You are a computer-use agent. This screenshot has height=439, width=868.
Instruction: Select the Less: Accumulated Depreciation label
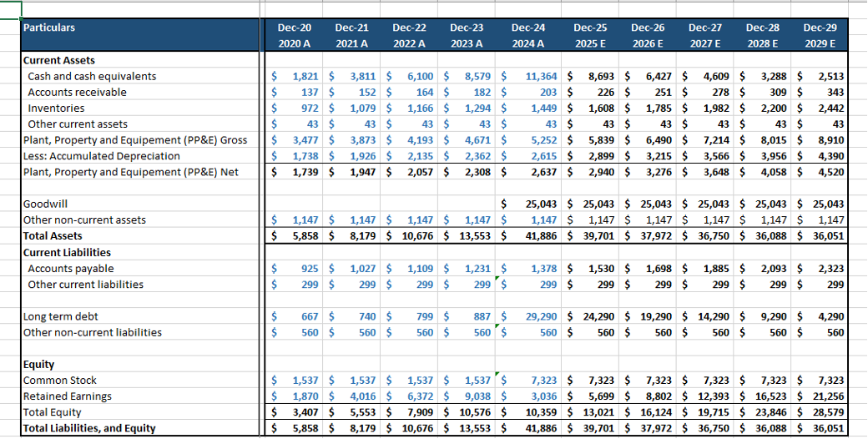coord(101,156)
